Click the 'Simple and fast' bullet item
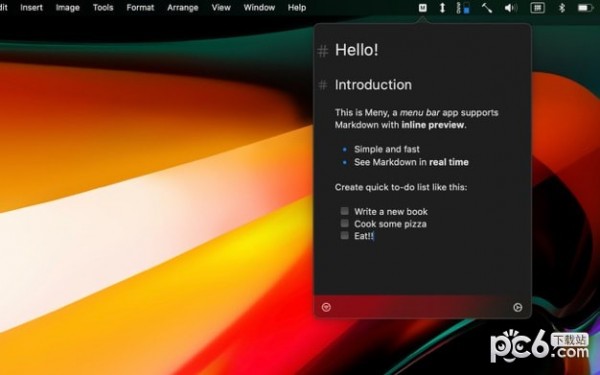This screenshot has width=600, height=375. (387, 149)
